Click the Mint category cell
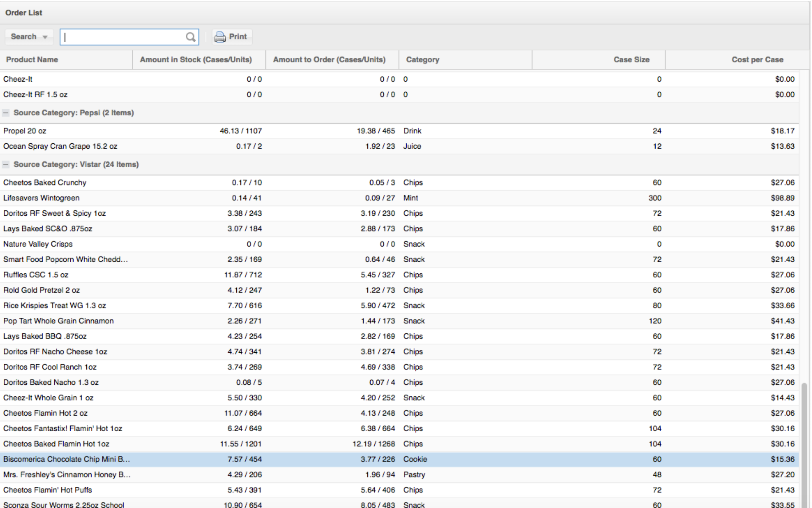The height and width of the screenshot is (508, 812). (410, 198)
